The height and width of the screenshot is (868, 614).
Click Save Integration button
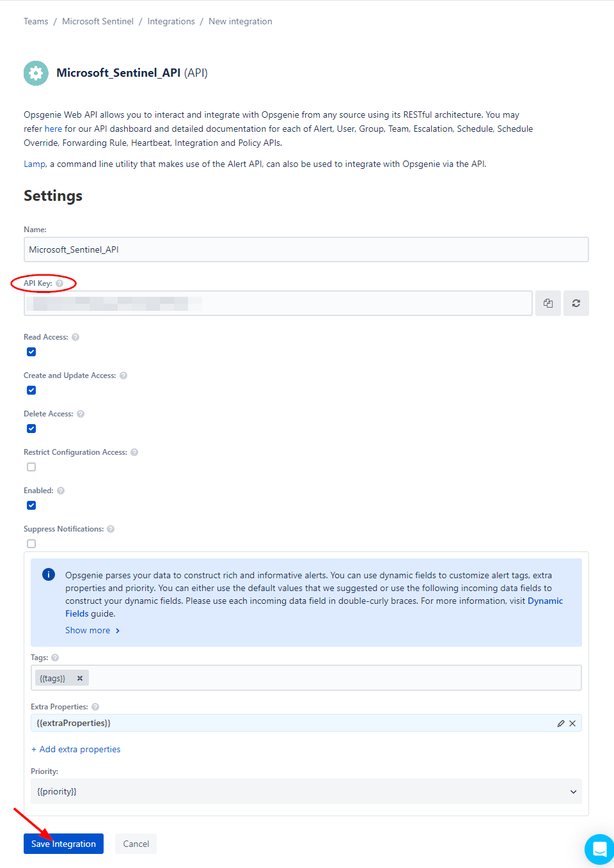[63, 844]
